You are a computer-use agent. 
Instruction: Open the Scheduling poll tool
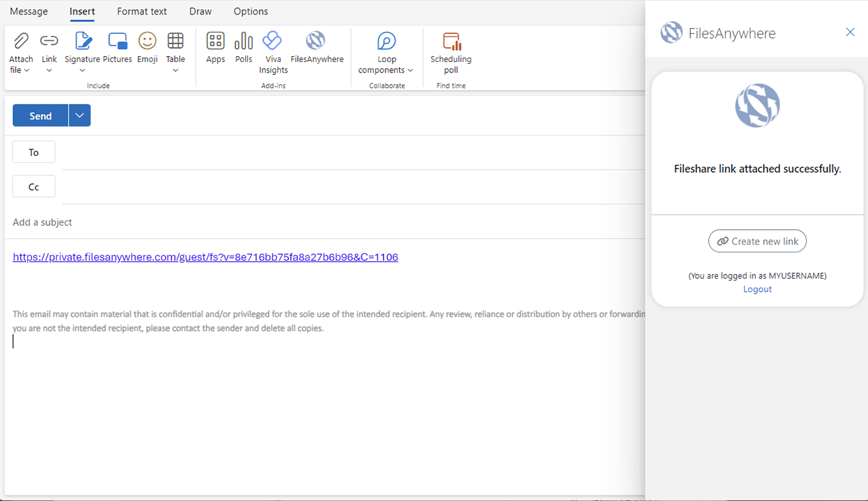coord(451,42)
